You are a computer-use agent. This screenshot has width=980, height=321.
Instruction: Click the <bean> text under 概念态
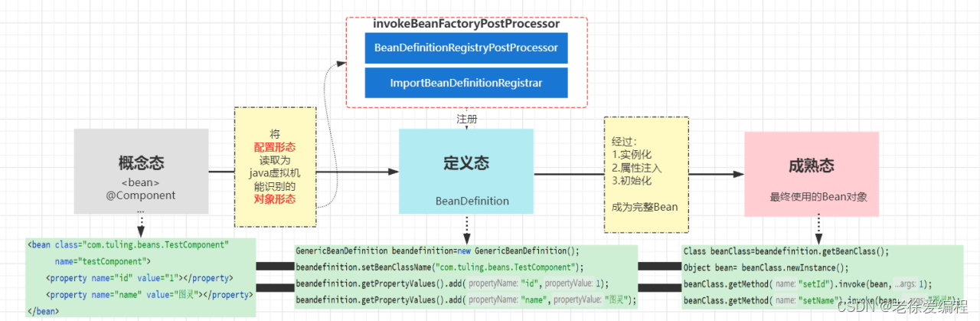pos(141,183)
